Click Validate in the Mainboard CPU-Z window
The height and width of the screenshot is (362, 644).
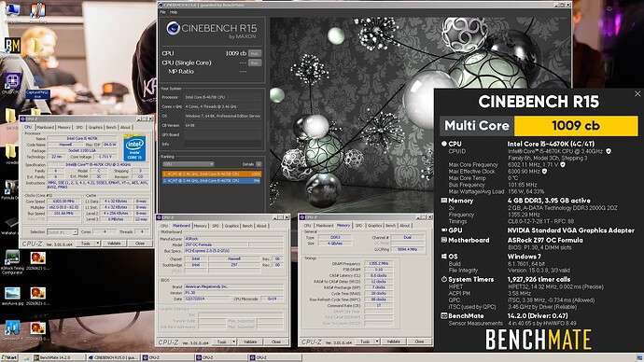click(250, 341)
